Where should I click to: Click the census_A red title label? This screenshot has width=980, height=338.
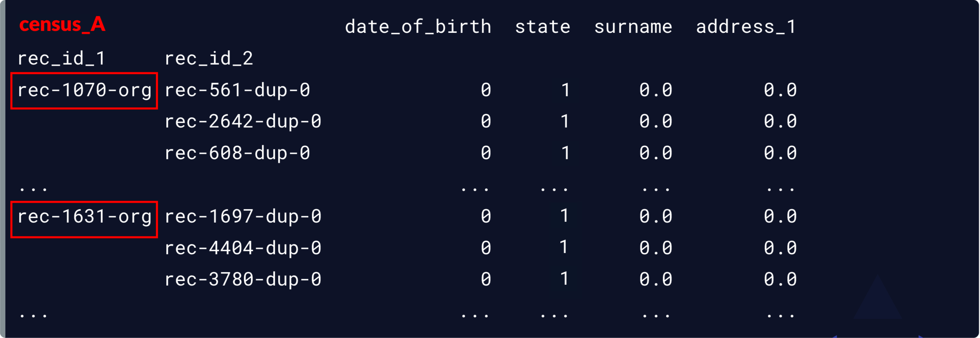tap(62, 25)
